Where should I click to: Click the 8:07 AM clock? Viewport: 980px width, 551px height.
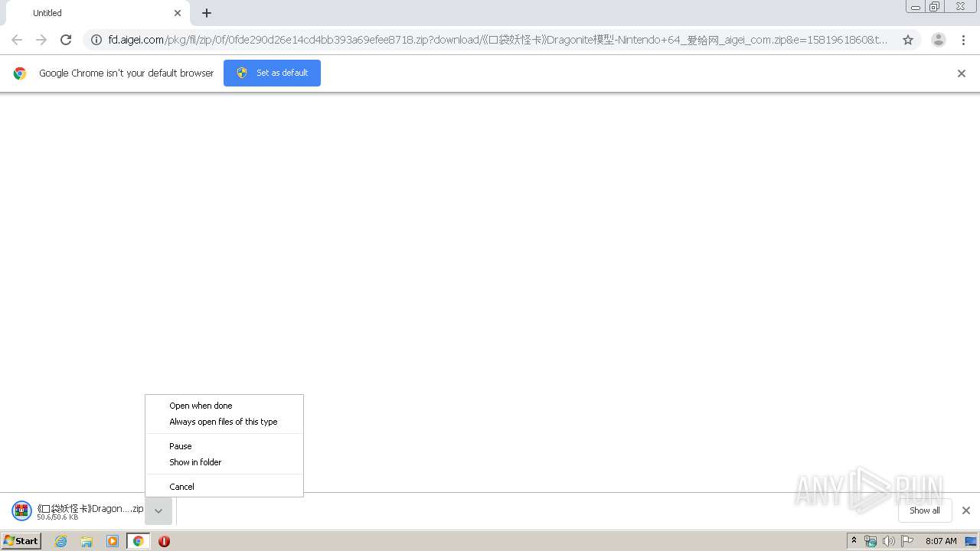point(941,541)
